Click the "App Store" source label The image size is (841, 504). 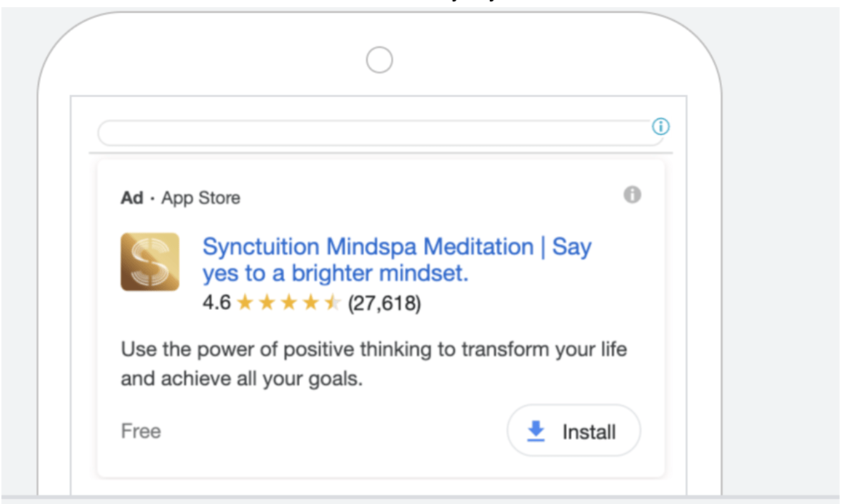pyautogui.click(x=201, y=198)
